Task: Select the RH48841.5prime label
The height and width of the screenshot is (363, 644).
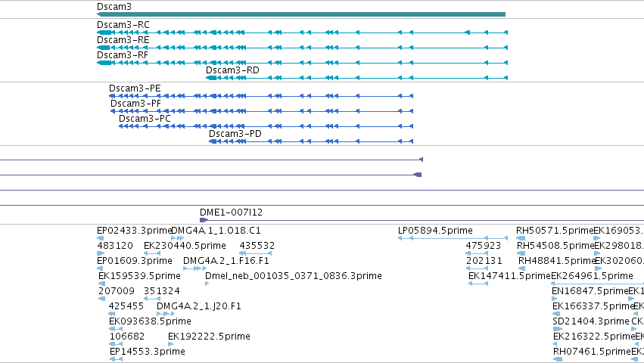Action: point(557,261)
